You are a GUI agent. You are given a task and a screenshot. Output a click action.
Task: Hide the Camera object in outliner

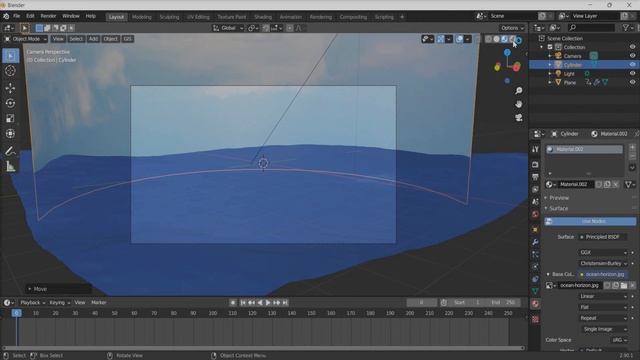tap(632, 56)
